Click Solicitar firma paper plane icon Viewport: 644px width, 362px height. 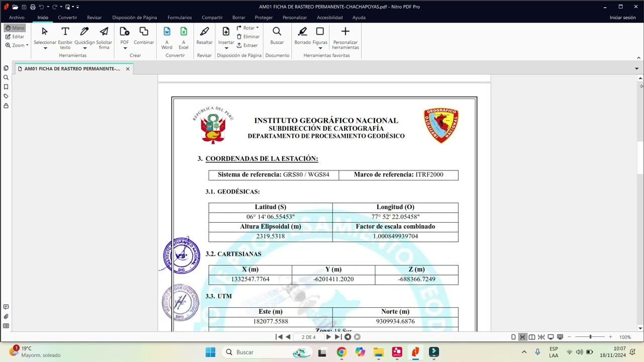tap(104, 32)
